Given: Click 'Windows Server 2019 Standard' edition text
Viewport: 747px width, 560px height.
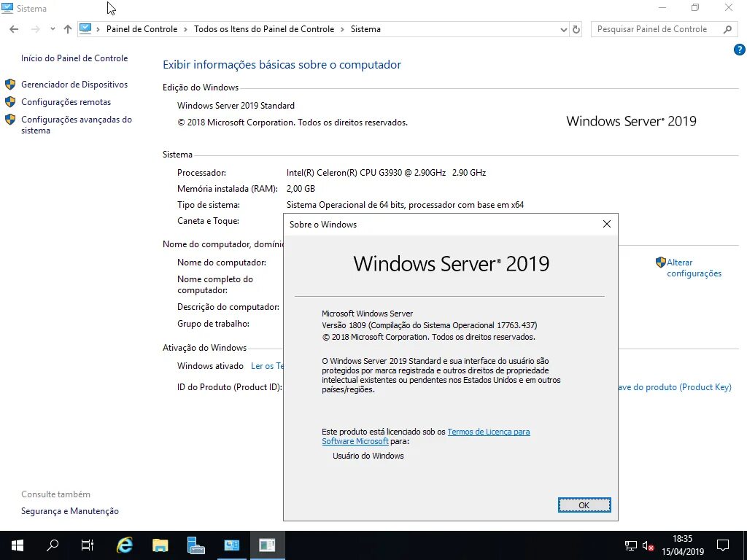Looking at the screenshot, I should (x=236, y=106).
